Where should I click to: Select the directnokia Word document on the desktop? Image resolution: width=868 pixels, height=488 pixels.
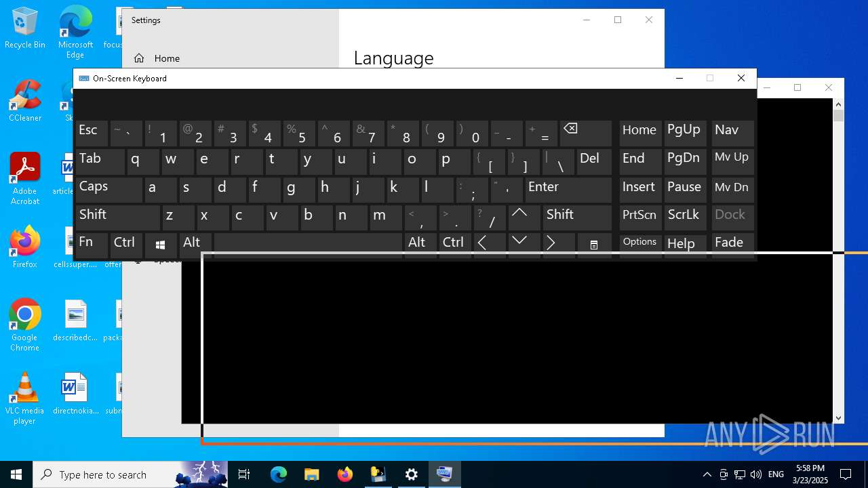[75, 394]
